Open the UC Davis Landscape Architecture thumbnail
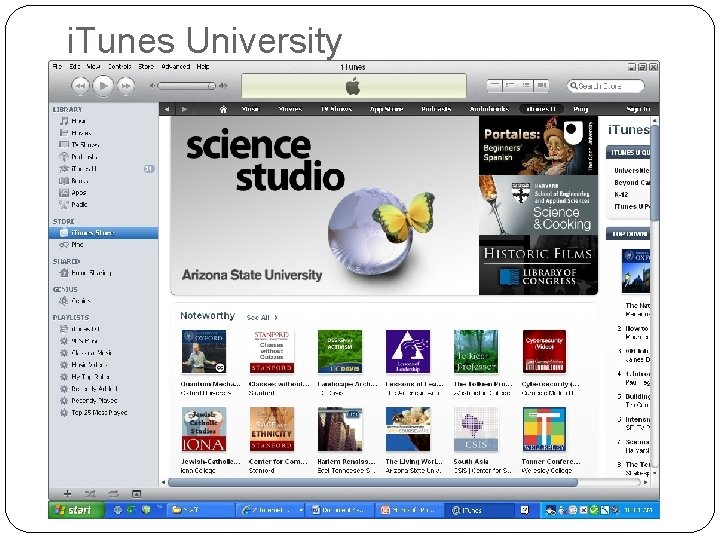The image size is (720, 540). [340, 352]
